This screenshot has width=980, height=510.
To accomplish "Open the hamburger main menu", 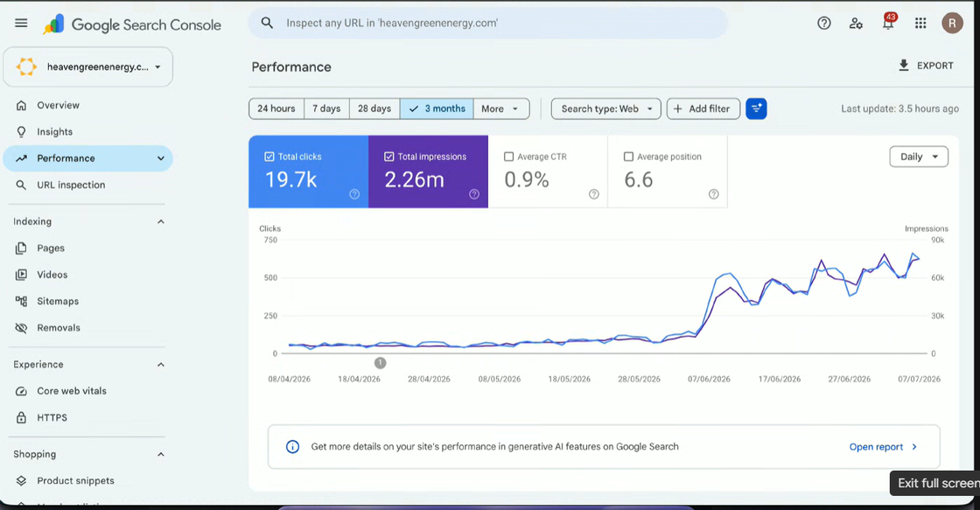I will pyautogui.click(x=21, y=23).
